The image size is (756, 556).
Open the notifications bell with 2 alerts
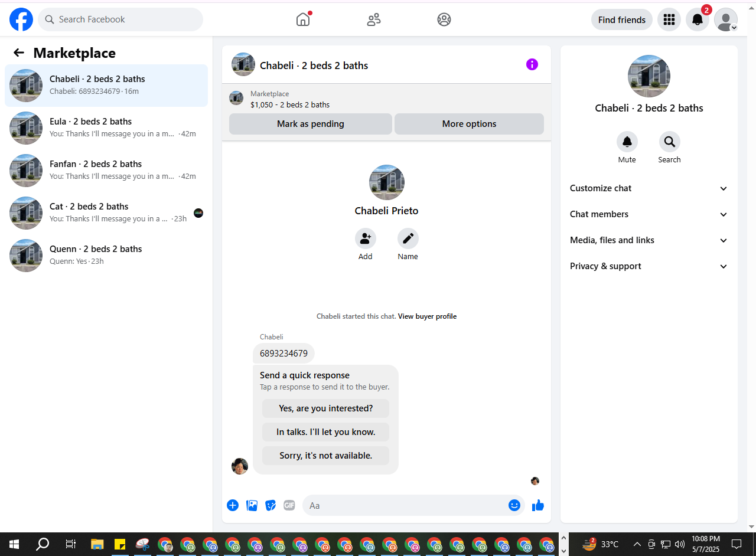(x=698, y=19)
